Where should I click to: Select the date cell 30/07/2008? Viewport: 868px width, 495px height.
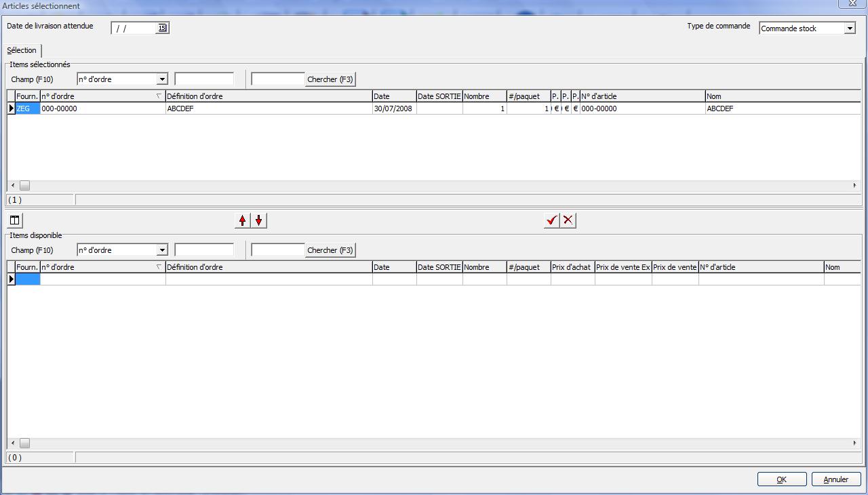click(x=395, y=108)
